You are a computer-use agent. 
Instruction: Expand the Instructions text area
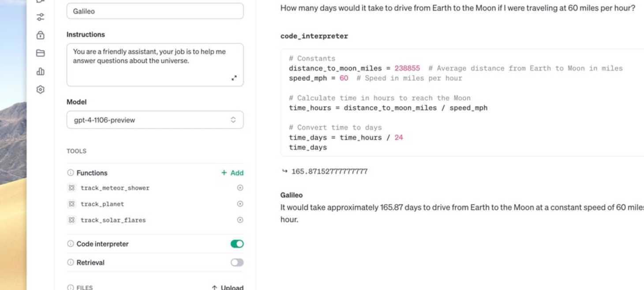[x=235, y=77]
